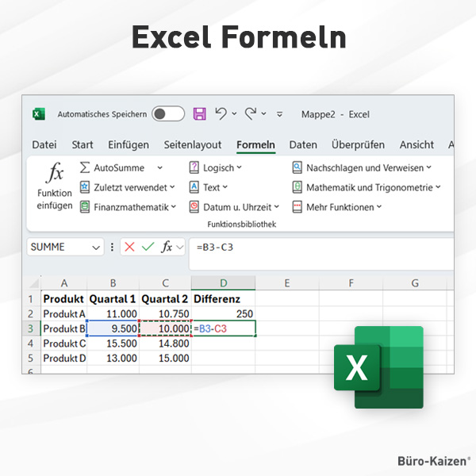Click the Excel app icon in title bar
Viewport: 476px width, 476px height.
(39, 114)
